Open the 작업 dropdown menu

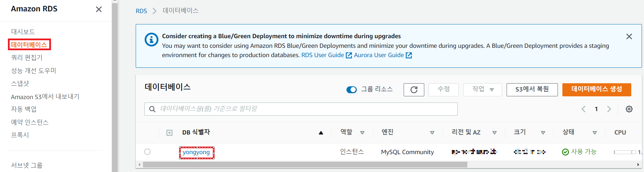point(482,89)
